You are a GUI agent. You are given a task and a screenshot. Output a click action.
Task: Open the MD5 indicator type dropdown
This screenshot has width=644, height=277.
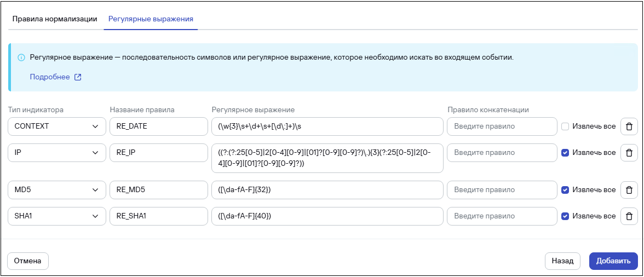pyautogui.click(x=57, y=190)
